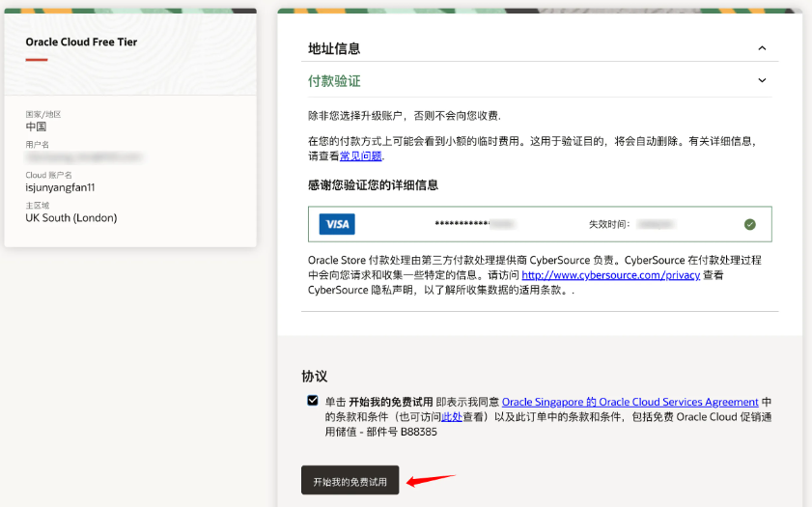Click the VISA card logo

pyautogui.click(x=337, y=224)
